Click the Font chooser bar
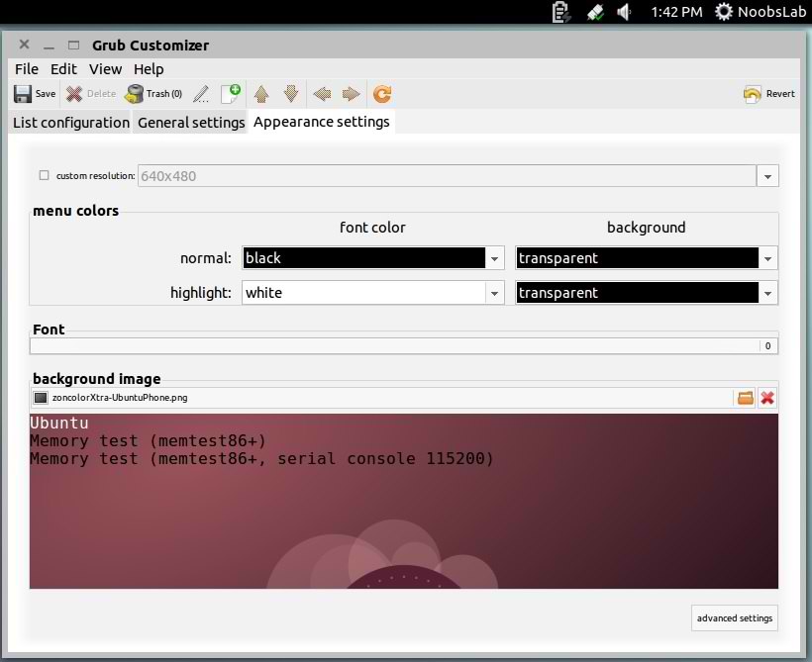The height and width of the screenshot is (662, 812). click(404, 345)
